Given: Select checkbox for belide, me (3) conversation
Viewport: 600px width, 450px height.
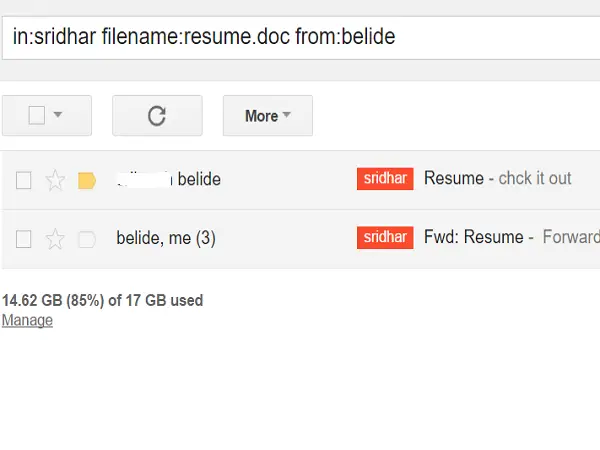Looking at the screenshot, I should point(24,239).
